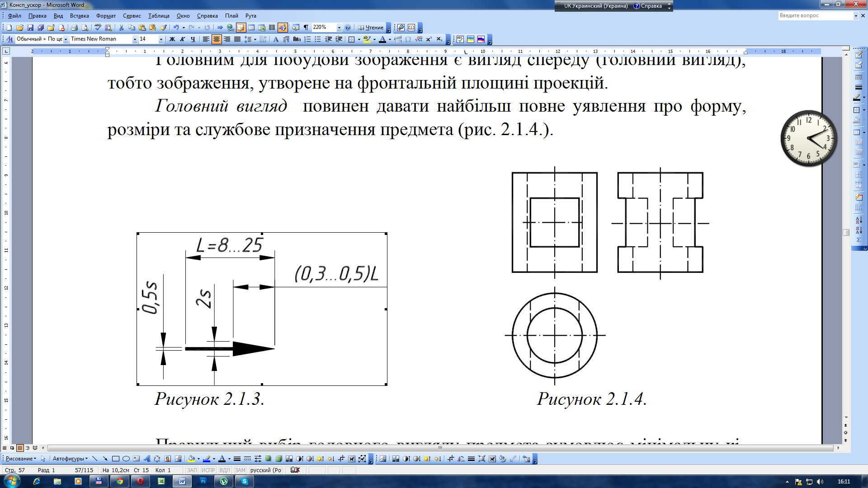Toggle justify alignment
868x488 pixels.
click(x=237, y=39)
